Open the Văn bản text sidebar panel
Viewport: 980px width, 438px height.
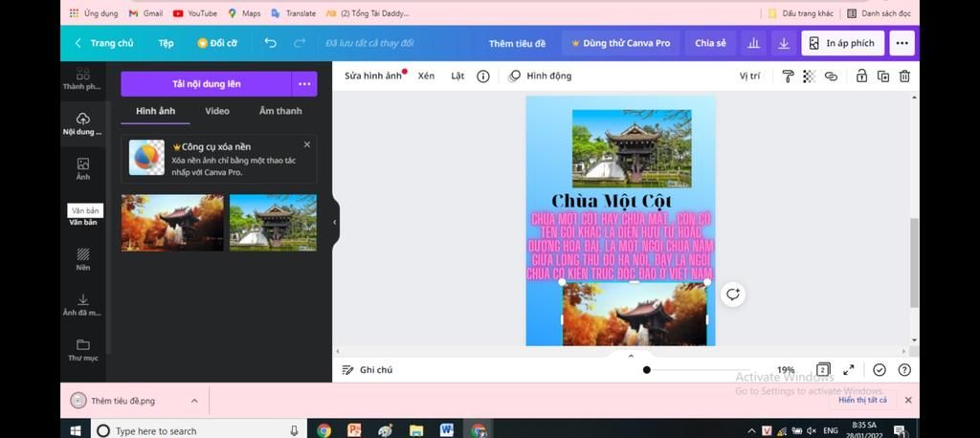click(x=82, y=221)
